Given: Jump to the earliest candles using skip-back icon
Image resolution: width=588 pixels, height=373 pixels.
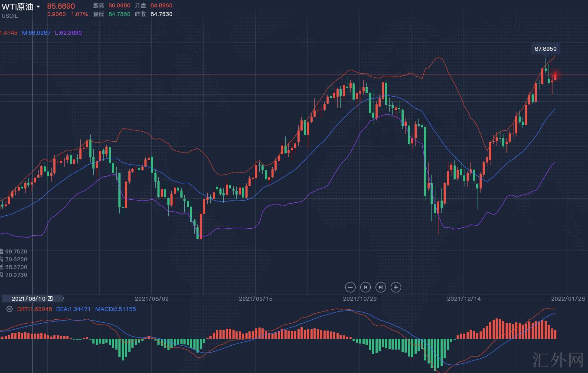Looking at the screenshot, I should (x=366, y=287).
